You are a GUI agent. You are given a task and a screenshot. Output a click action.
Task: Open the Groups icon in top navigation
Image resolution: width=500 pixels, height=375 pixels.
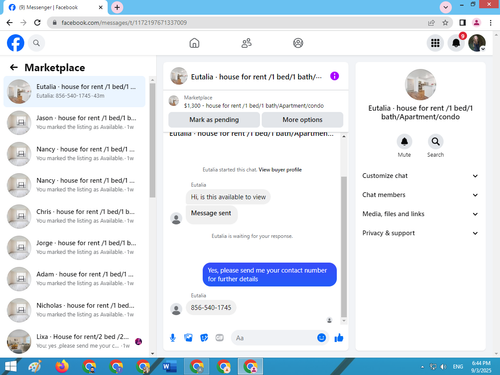[x=298, y=43]
